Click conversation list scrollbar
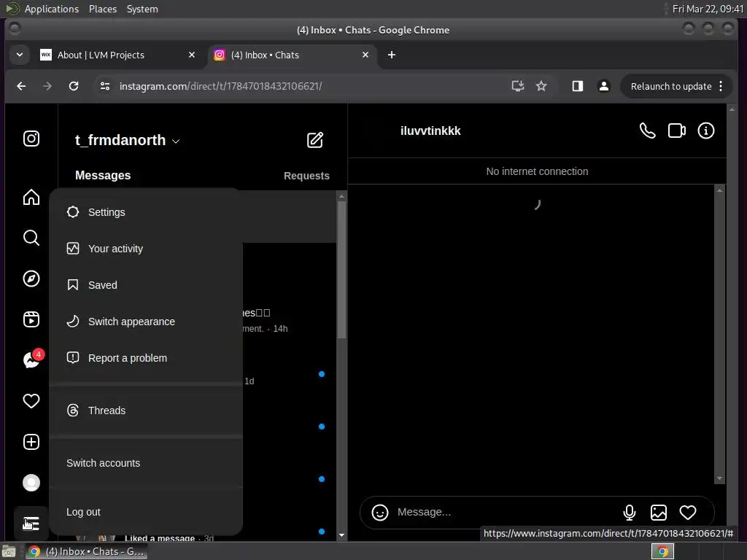Viewport: 747px width, 560px height. click(341, 270)
